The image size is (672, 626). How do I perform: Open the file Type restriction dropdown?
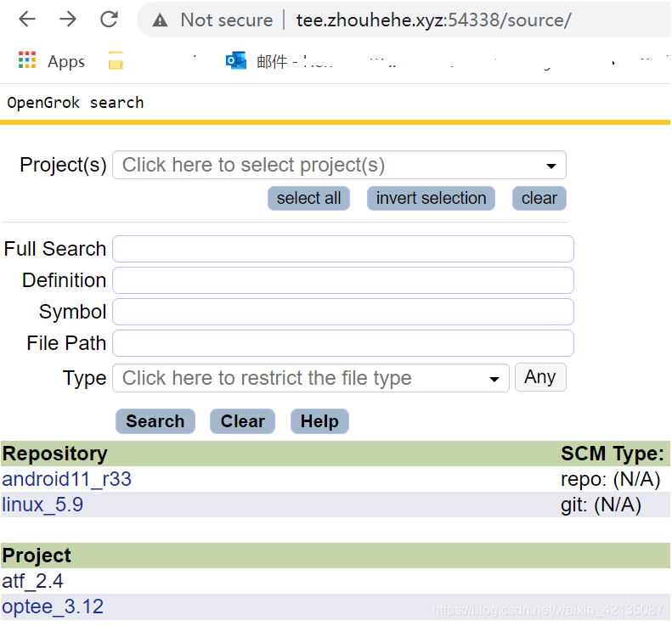[311, 378]
